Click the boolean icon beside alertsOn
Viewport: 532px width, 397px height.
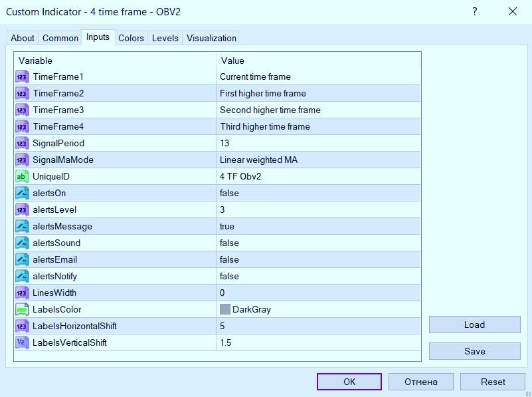tap(22, 193)
